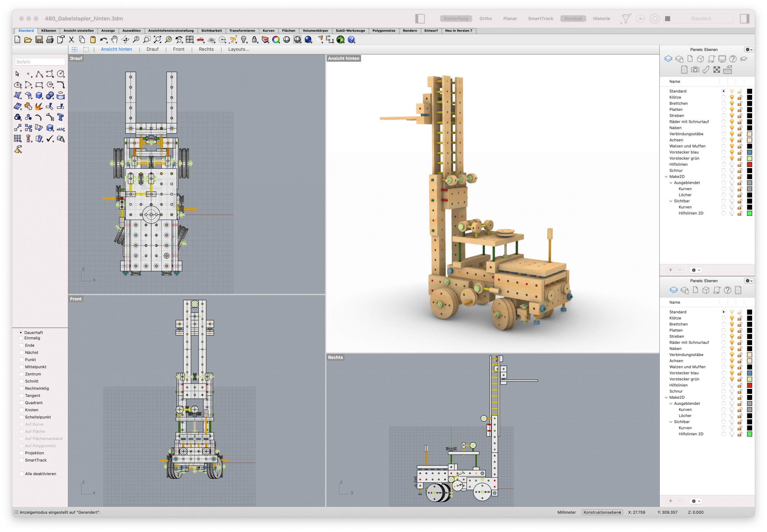Click the Print icon in toolbar
767x532 pixels.
pos(50,40)
